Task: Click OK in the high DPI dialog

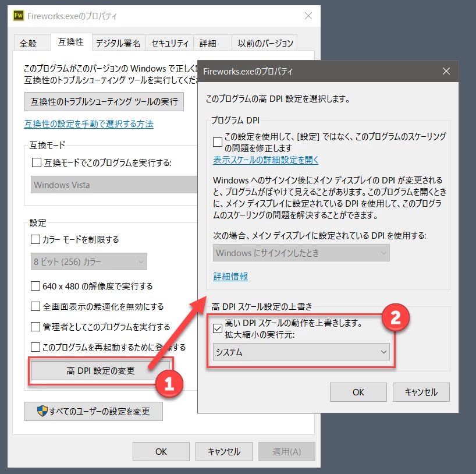Action: [358, 392]
